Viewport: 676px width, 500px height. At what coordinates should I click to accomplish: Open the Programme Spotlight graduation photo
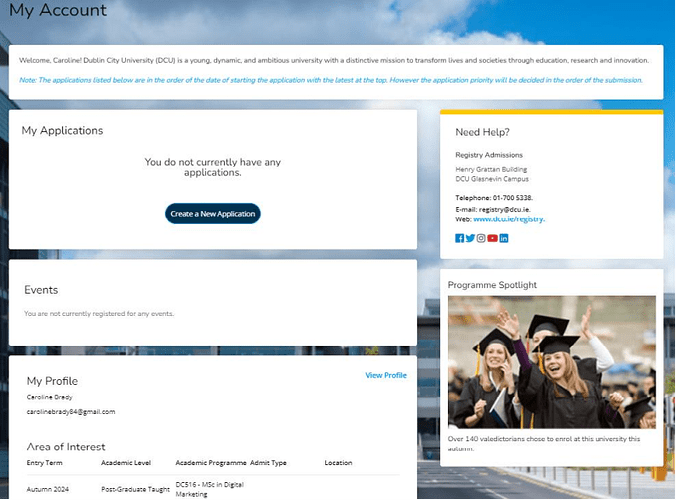click(x=552, y=362)
